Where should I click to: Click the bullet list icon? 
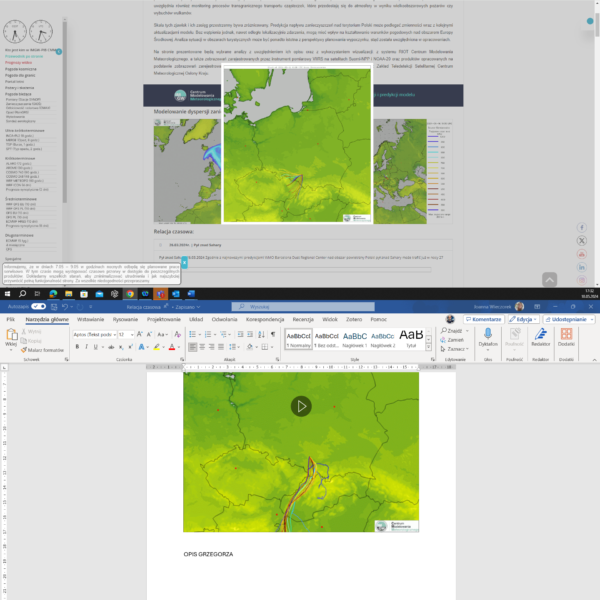click(192, 334)
